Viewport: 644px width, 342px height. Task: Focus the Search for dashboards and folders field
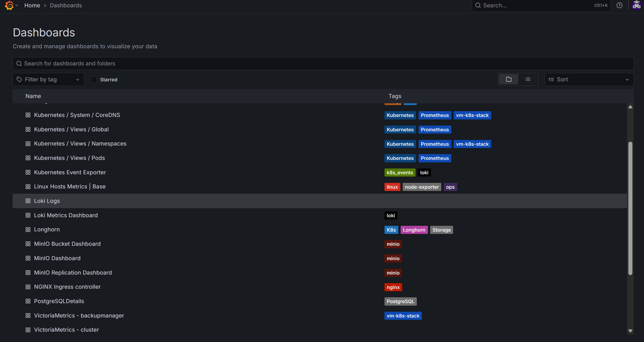(x=323, y=63)
